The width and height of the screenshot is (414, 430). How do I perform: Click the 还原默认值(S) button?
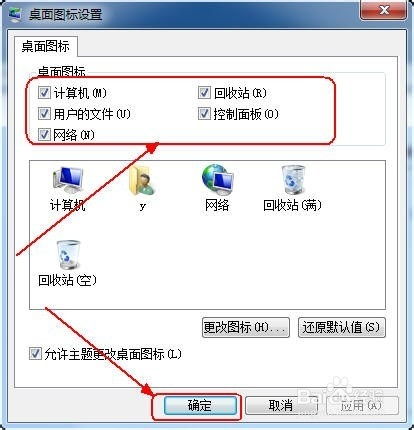[342, 327]
